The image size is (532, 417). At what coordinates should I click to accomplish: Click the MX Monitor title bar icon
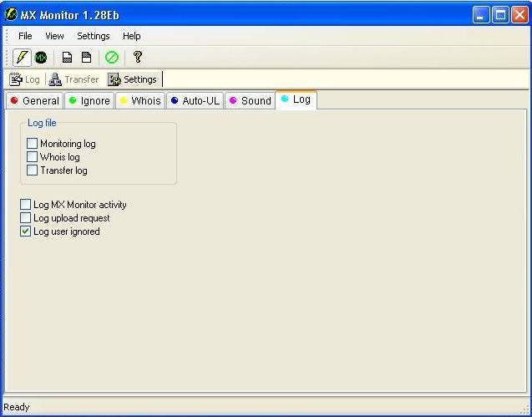pyautogui.click(x=11, y=14)
